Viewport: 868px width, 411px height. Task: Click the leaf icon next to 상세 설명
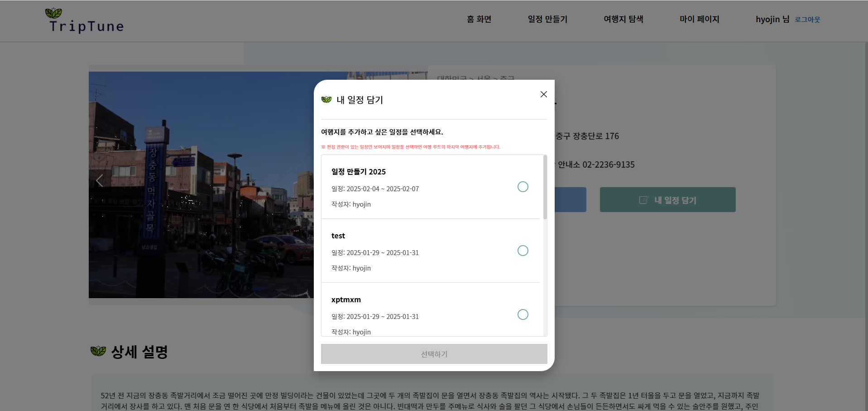pos(98,351)
